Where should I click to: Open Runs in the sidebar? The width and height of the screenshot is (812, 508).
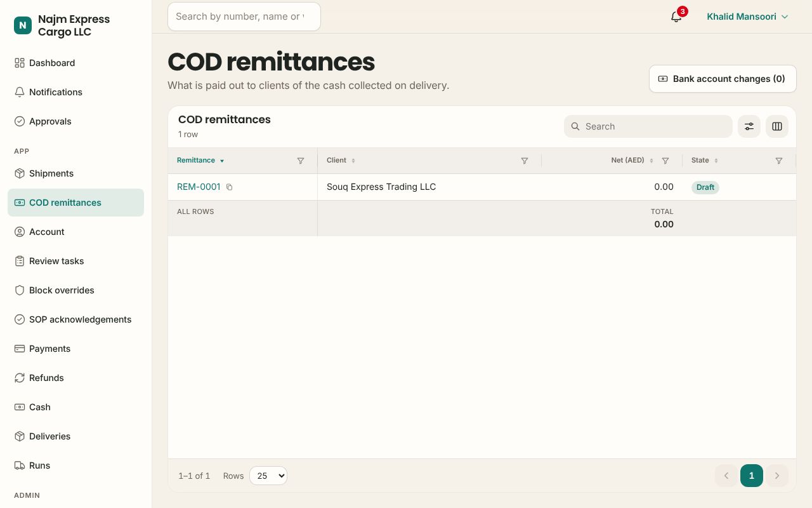click(76, 465)
